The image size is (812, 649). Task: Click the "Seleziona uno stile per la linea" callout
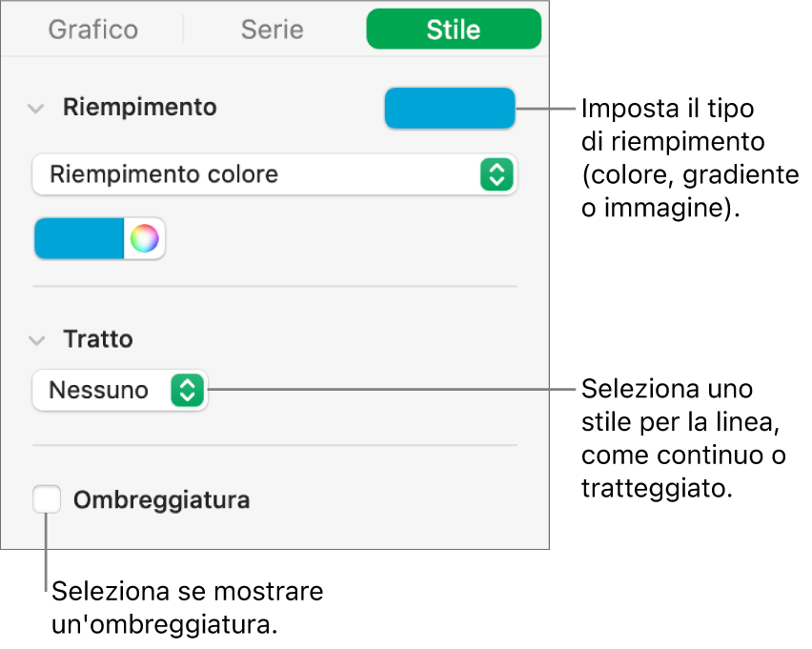682,437
